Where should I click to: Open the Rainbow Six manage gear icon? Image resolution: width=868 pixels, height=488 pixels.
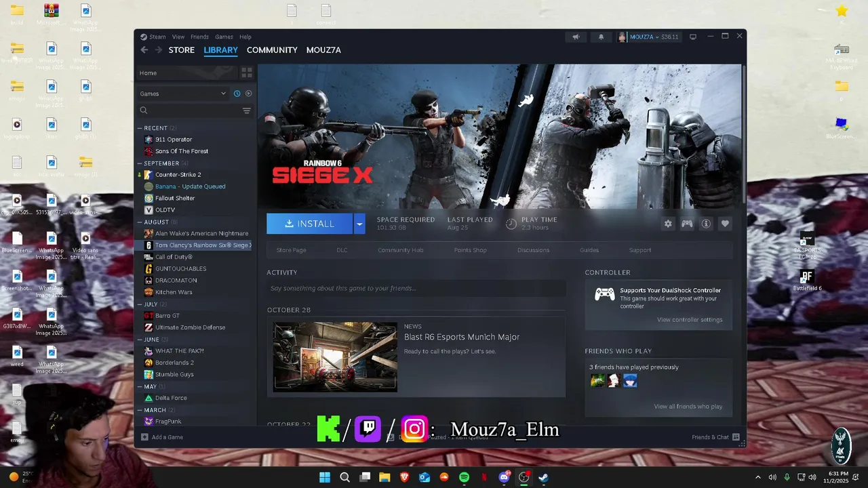[x=668, y=224]
